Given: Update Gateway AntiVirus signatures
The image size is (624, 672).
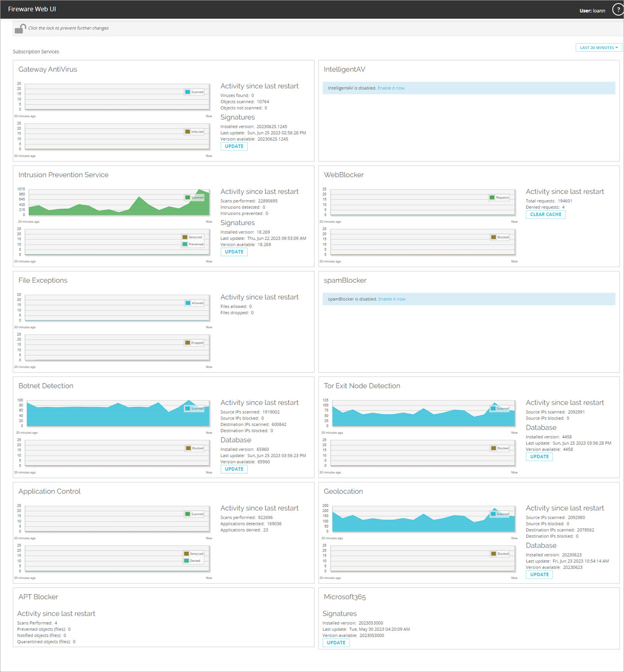Looking at the screenshot, I should [x=234, y=147].
